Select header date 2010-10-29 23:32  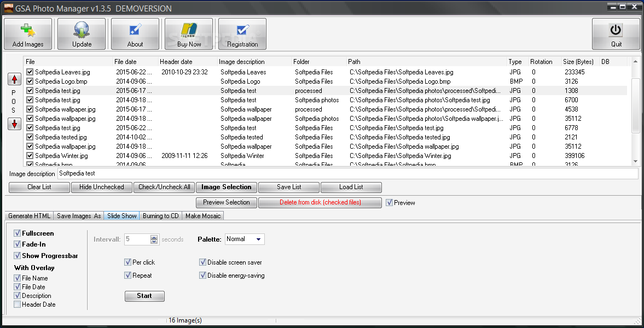click(184, 72)
